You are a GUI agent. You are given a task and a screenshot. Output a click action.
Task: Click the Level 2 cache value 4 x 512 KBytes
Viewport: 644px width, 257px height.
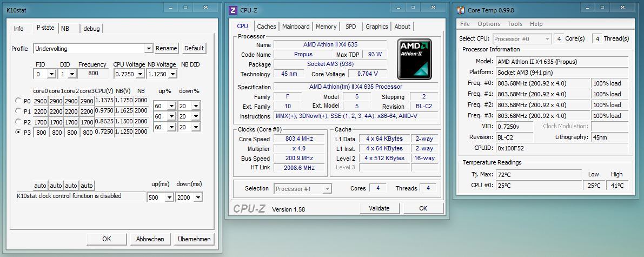tap(384, 159)
